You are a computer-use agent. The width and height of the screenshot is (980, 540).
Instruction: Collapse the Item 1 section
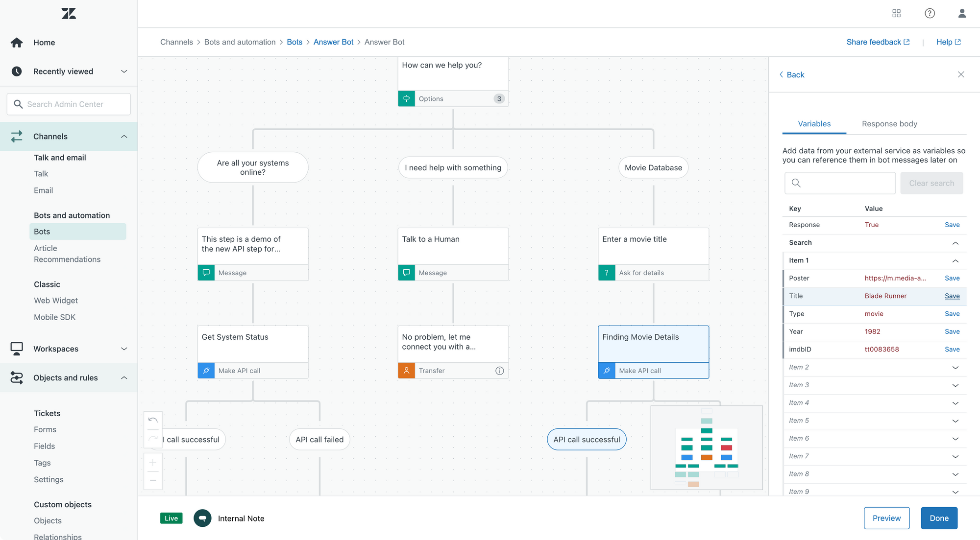tap(955, 260)
